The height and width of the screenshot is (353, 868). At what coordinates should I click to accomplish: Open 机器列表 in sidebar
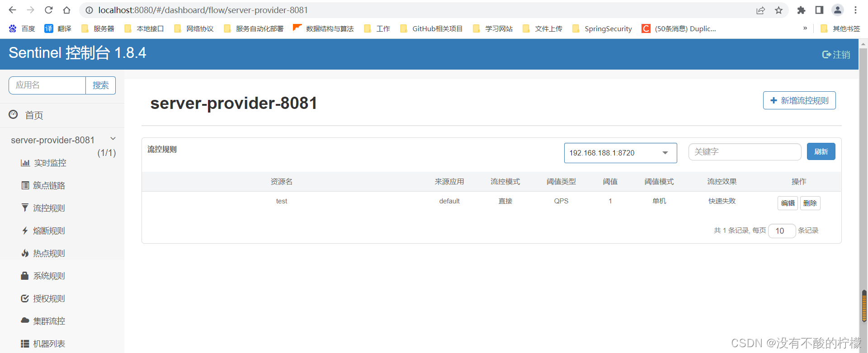pos(49,344)
